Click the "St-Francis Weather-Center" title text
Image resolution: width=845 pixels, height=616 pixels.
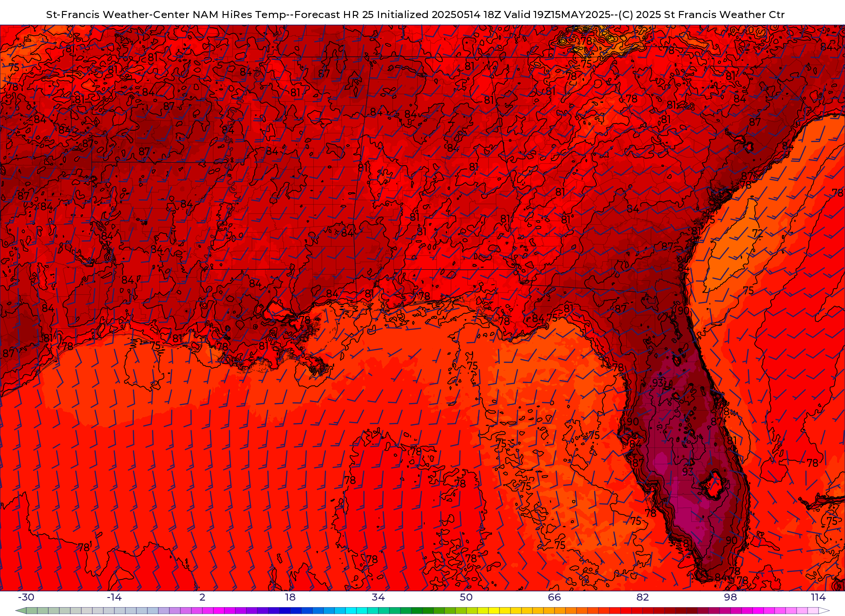coord(118,15)
